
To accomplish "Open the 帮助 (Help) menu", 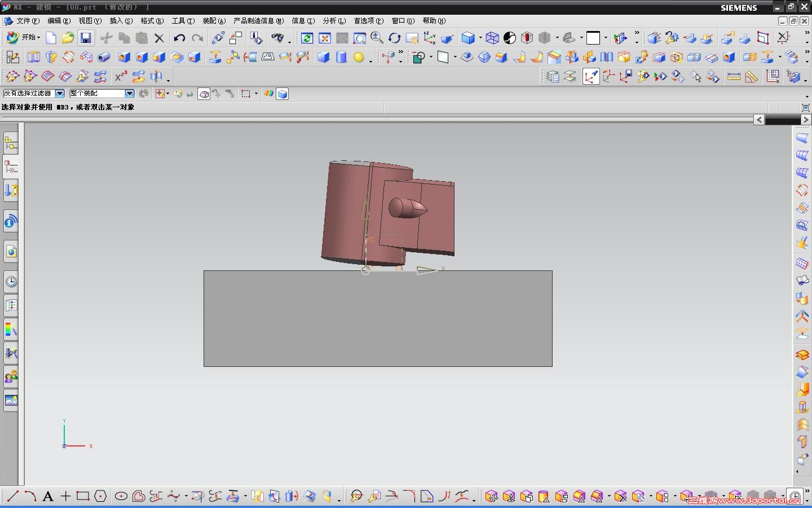I will pos(434,21).
